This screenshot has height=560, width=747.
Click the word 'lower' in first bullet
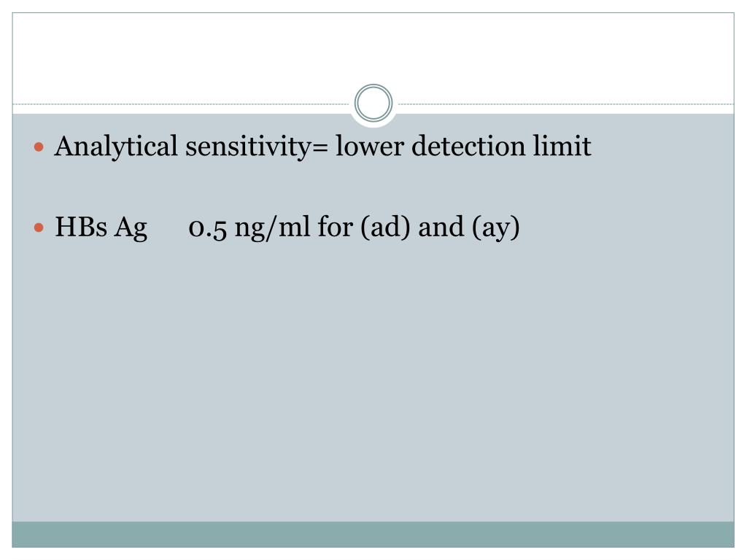(370, 146)
